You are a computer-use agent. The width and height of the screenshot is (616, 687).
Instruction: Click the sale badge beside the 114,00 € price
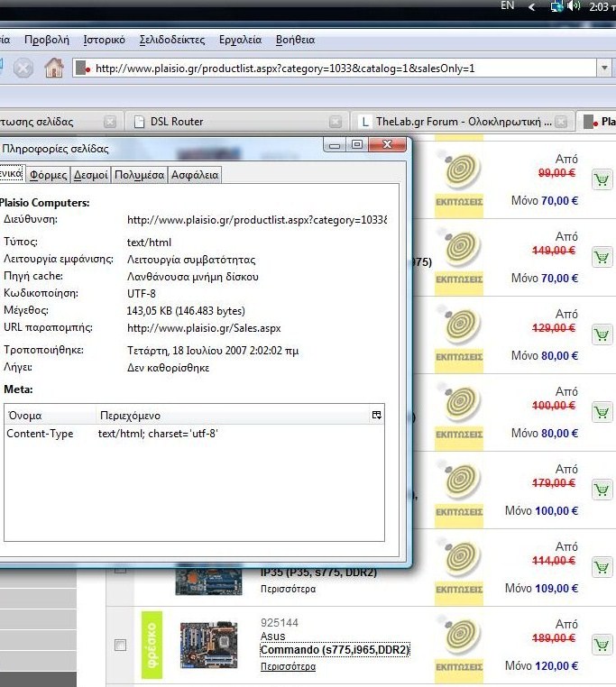[x=459, y=570]
